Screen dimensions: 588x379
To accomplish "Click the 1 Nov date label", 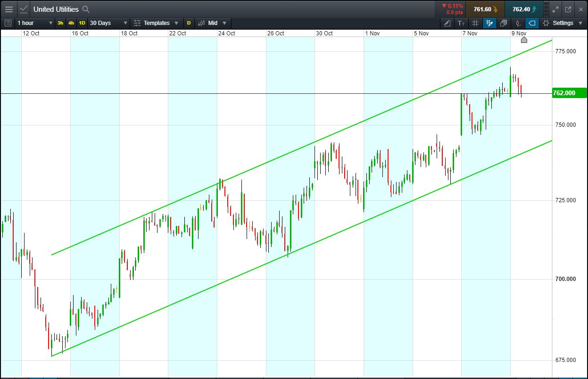I will (372, 33).
